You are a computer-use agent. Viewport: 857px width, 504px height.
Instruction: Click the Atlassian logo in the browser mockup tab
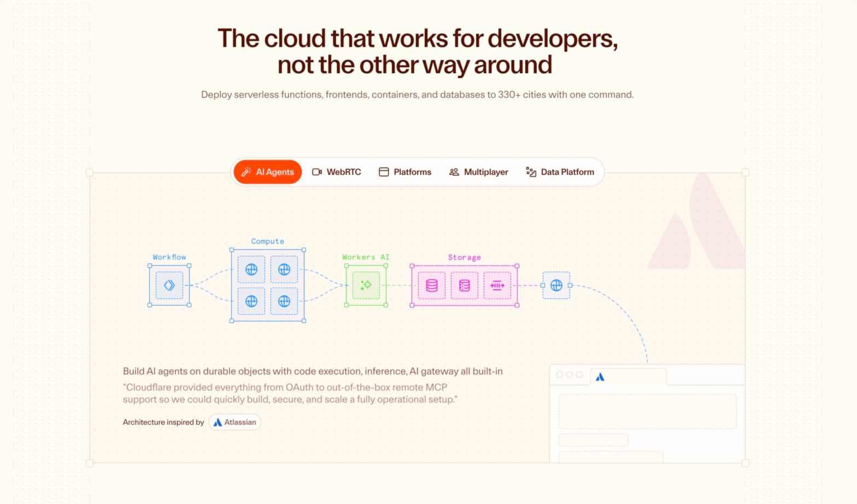(x=600, y=377)
